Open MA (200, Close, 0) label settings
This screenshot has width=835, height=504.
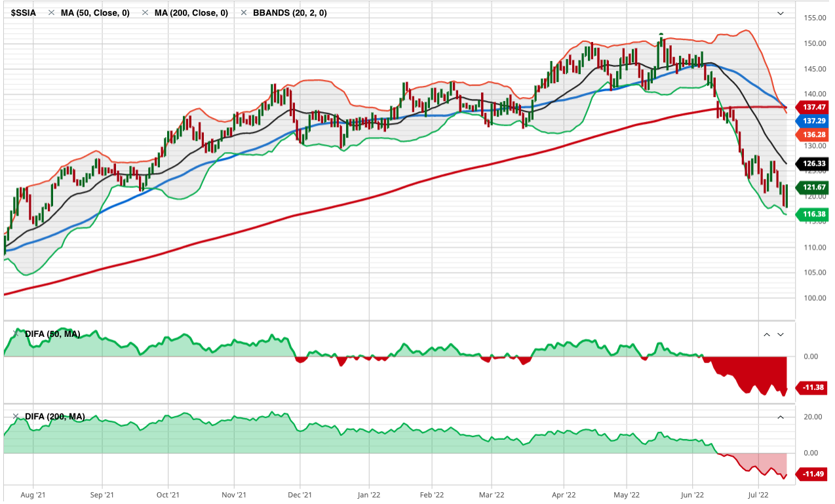pos(191,12)
